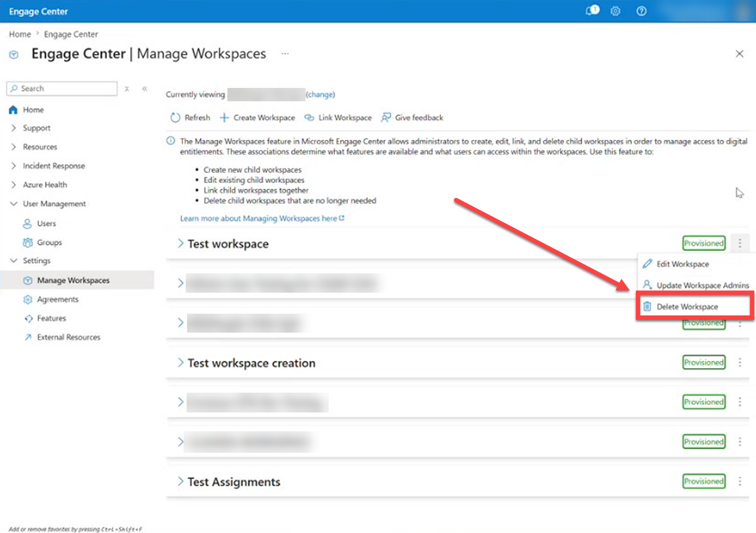756x533 pixels.
Task: Choose Edit Workspace from context menu
Action: coord(682,264)
